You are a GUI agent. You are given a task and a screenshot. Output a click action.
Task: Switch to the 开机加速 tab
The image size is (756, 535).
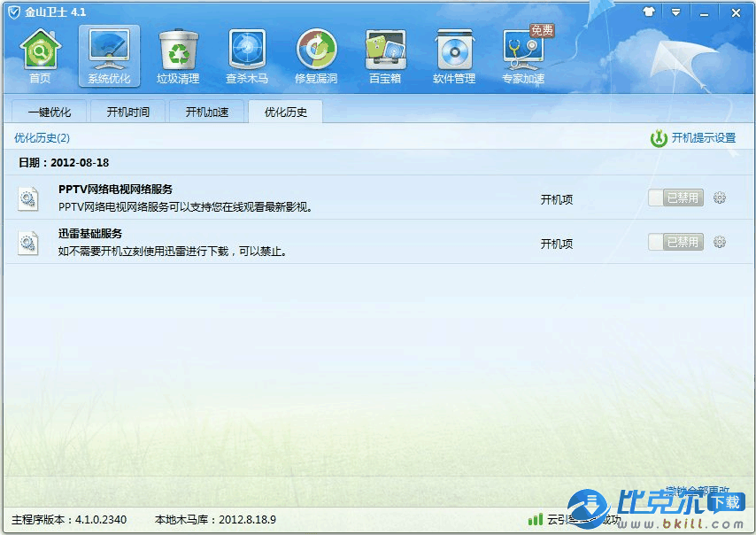(x=207, y=112)
